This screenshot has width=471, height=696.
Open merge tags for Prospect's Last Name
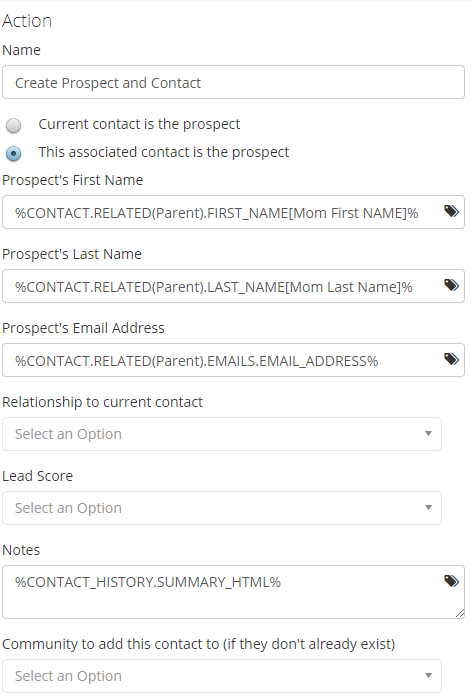coord(451,285)
